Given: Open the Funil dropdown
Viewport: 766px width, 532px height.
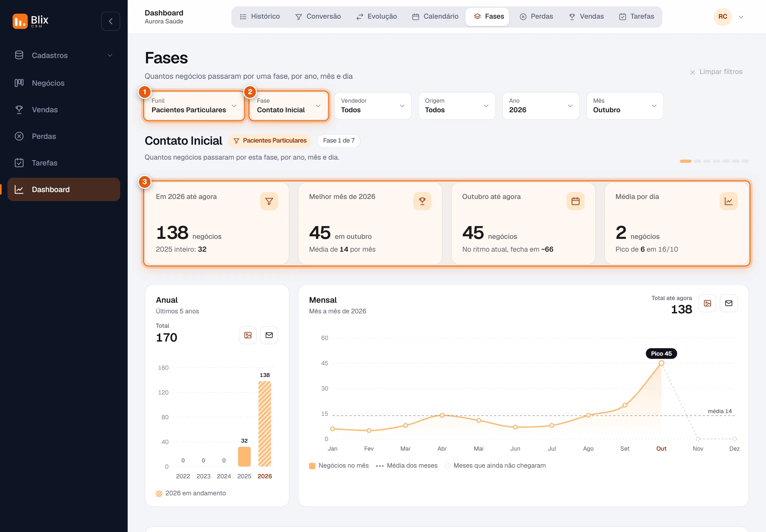Looking at the screenshot, I should [x=194, y=106].
